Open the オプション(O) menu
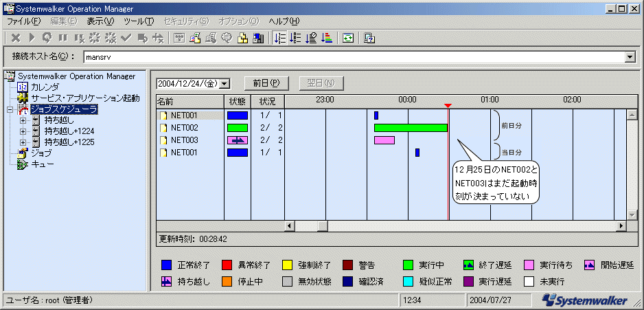Screen dimensions: 644x310 point(239,21)
